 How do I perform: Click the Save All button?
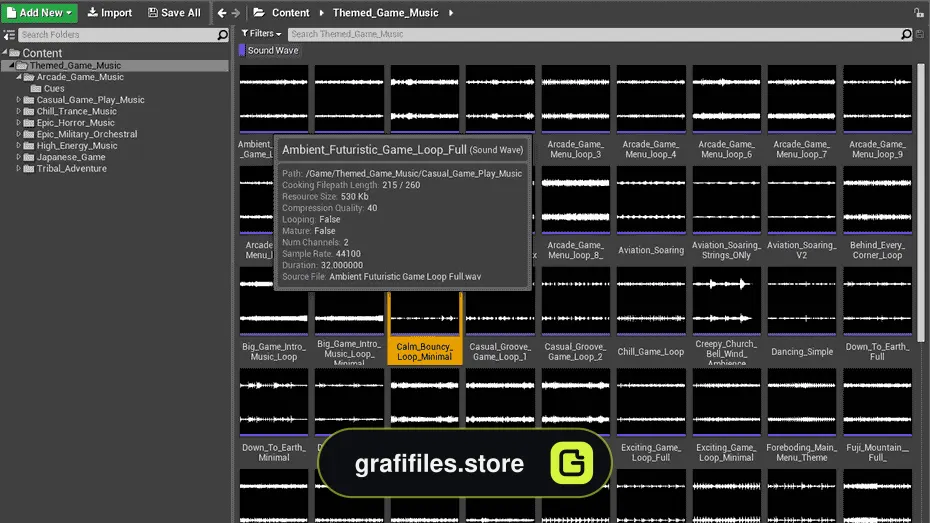click(x=174, y=12)
